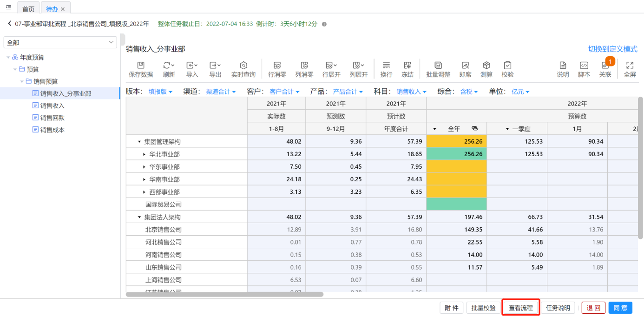Run the 校验 validation icon
This screenshot has height=317, width=644.
pos(507,66)
